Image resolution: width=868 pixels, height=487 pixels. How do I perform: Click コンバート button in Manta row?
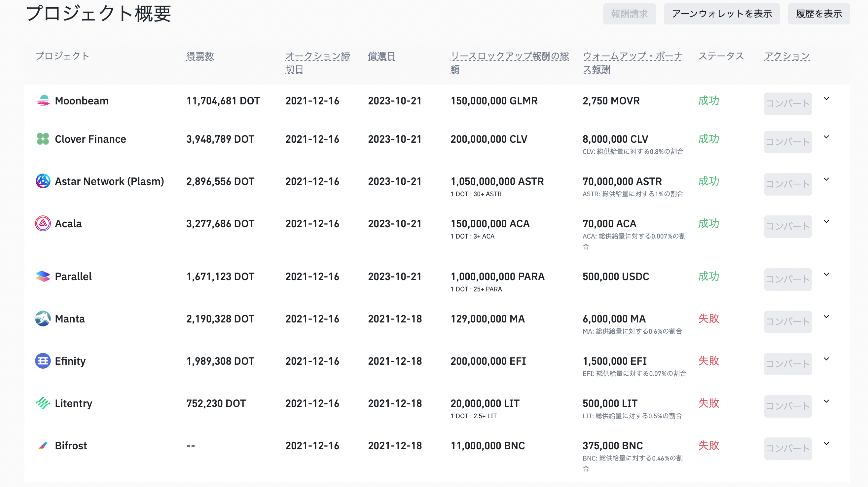point(788,321)
